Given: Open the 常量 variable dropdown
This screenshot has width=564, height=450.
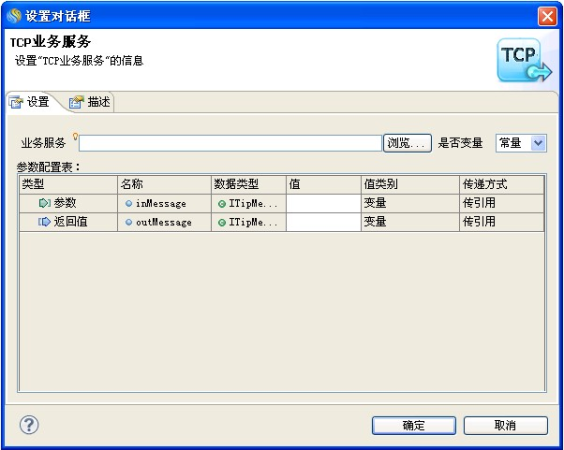Looking at the screenshot, I should pos(521,143).
